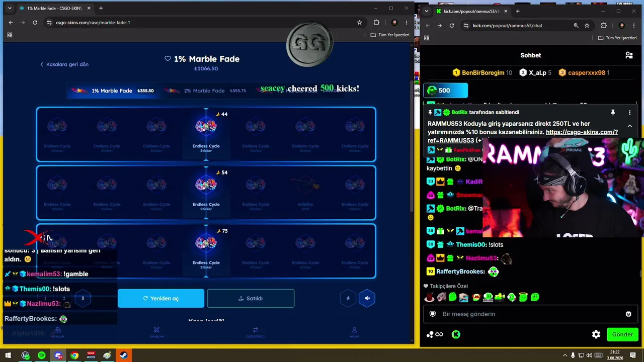The image size is (644, 362).
Task: Expand tab search in Kick chat window
Action: click(x=427, y=11)
